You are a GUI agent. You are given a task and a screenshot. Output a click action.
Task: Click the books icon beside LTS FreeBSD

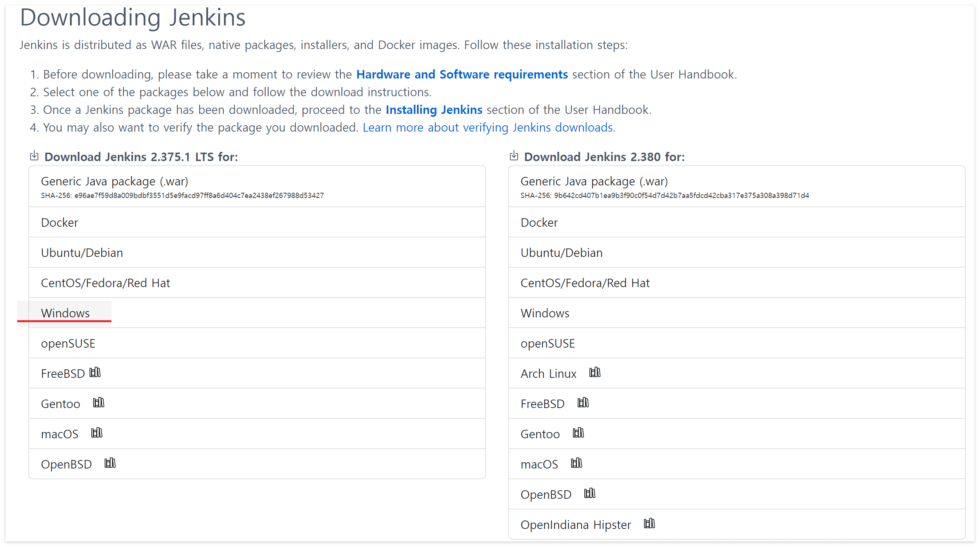click(x=95, y=372)
